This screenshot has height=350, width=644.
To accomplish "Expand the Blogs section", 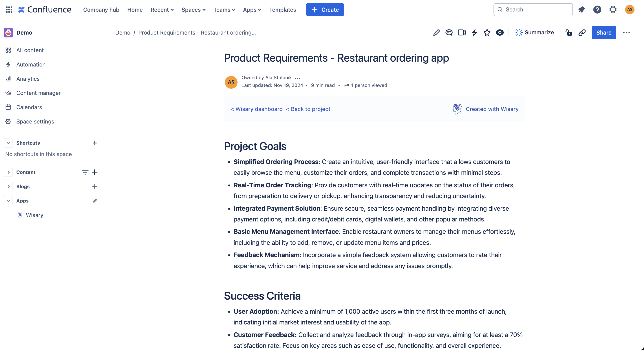I will click(8, 186).
